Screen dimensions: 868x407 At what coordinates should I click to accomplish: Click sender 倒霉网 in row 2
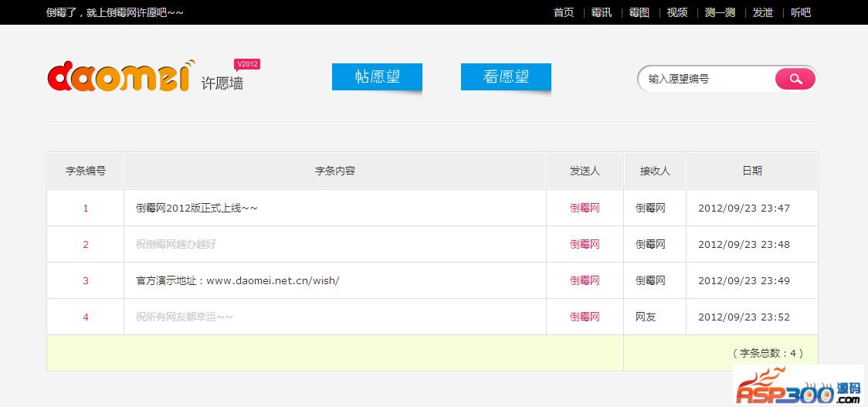(585, 245)
